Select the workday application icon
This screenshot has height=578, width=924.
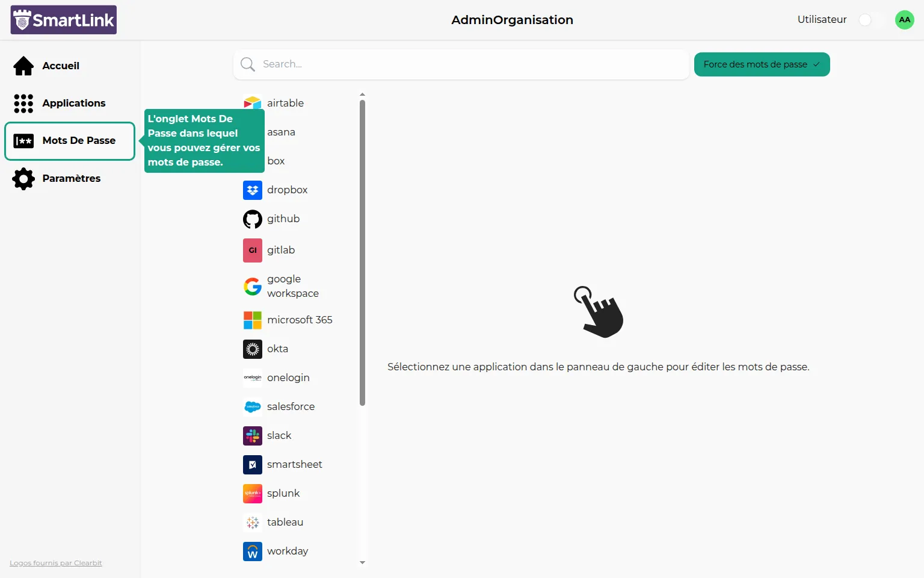[x=252, y=551]
